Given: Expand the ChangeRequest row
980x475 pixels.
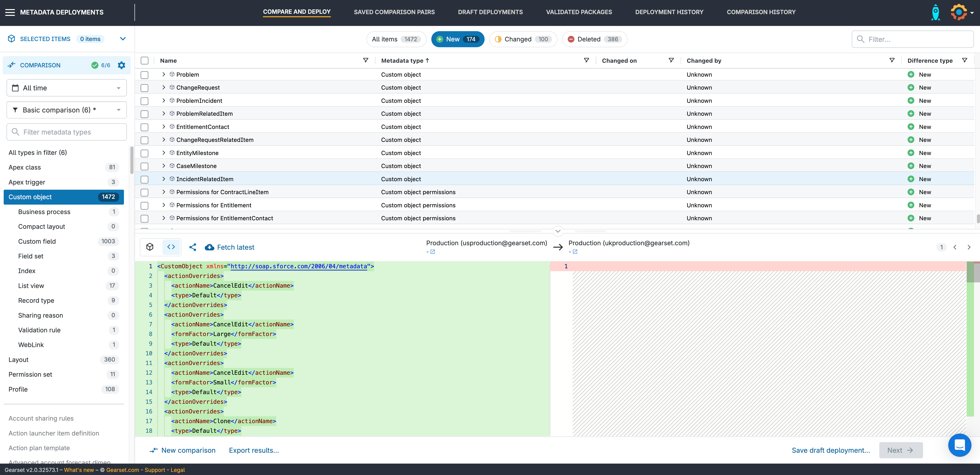Looking at the screenshot, I should pos(164,87).
